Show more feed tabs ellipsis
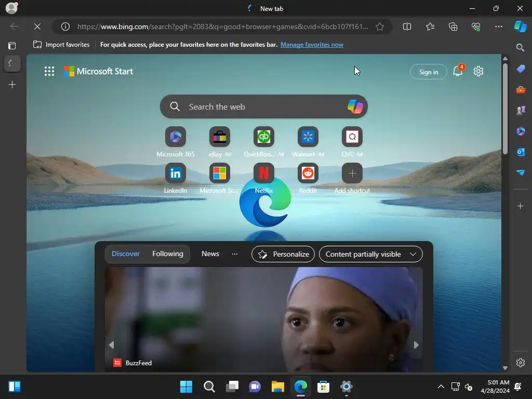Viewport: 532px width, 399px height. (x=235, y=254)
